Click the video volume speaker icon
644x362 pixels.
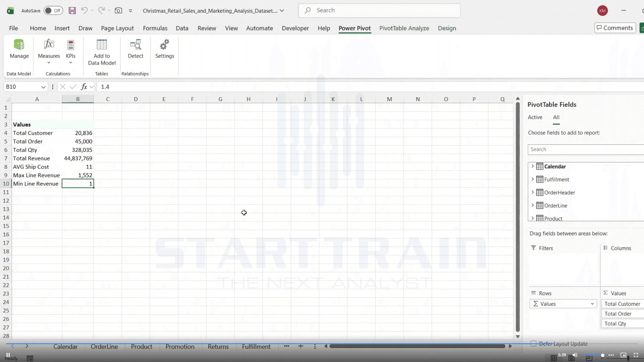click(x=575, y=355)
